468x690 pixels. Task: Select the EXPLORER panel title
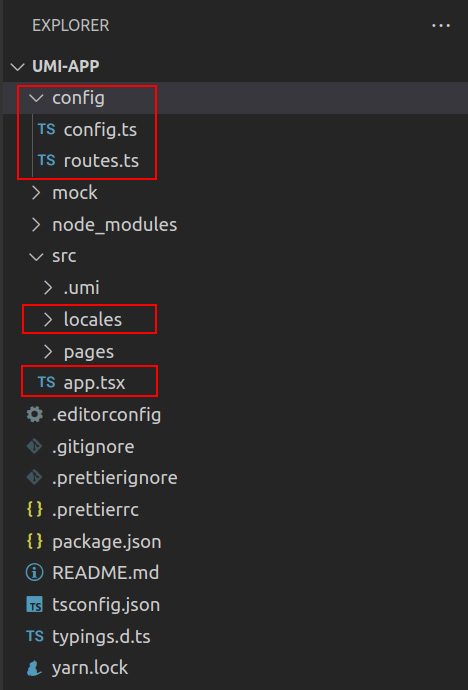click(x=70, y=26)
